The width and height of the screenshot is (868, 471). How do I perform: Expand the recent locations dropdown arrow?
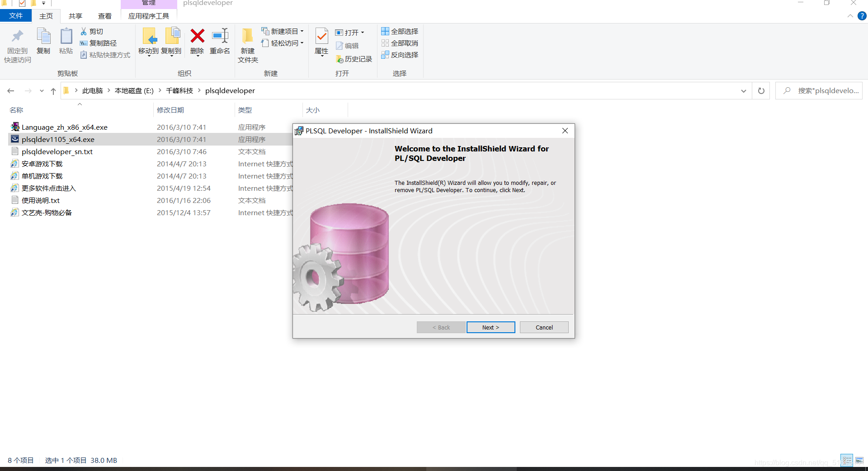[x=42, y=91]
